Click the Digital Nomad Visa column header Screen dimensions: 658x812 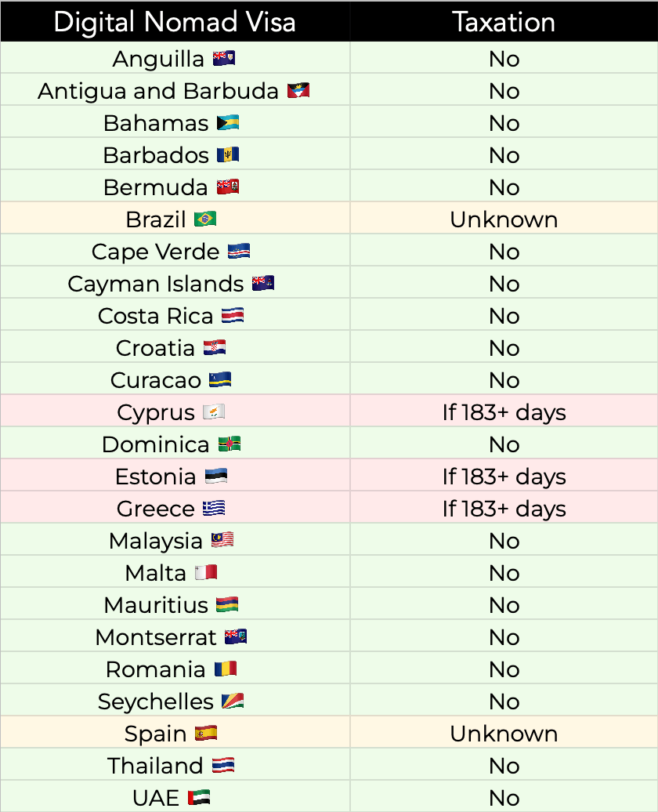click(x=175, y=21)
